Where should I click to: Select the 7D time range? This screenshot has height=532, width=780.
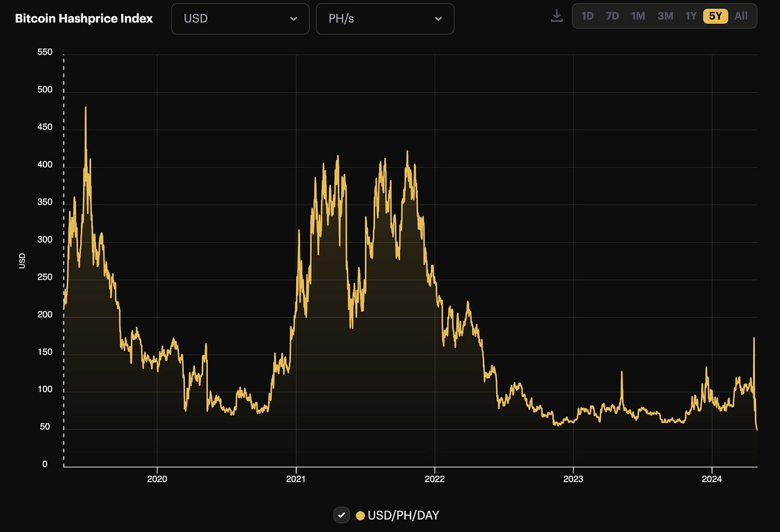click(612, 16)
